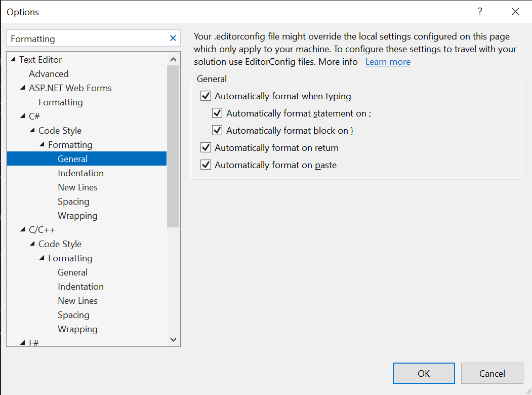Viewport: 532px width, 395px height.
Task: Collapse the Text Editor tree node
Action: point(13,59)
